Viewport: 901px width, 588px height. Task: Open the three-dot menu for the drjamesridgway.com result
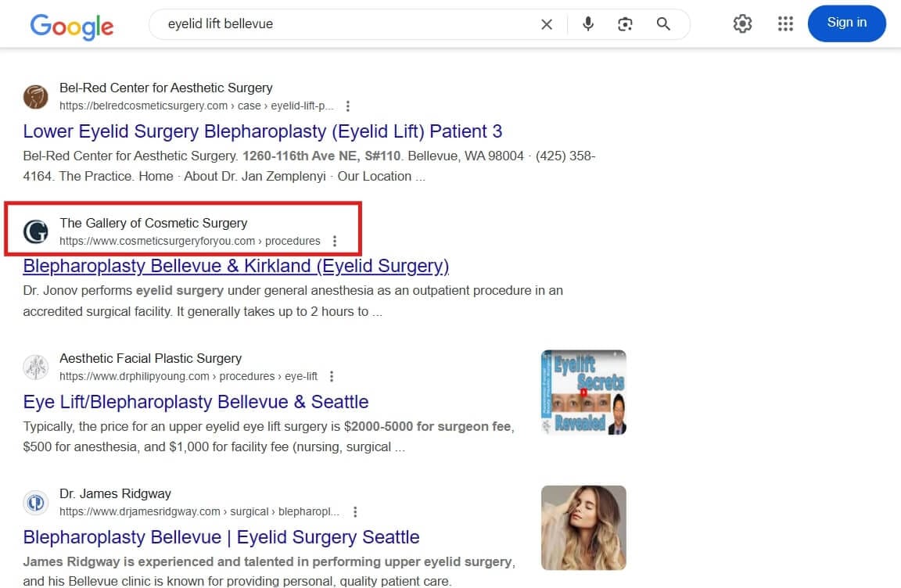[355, 511]
